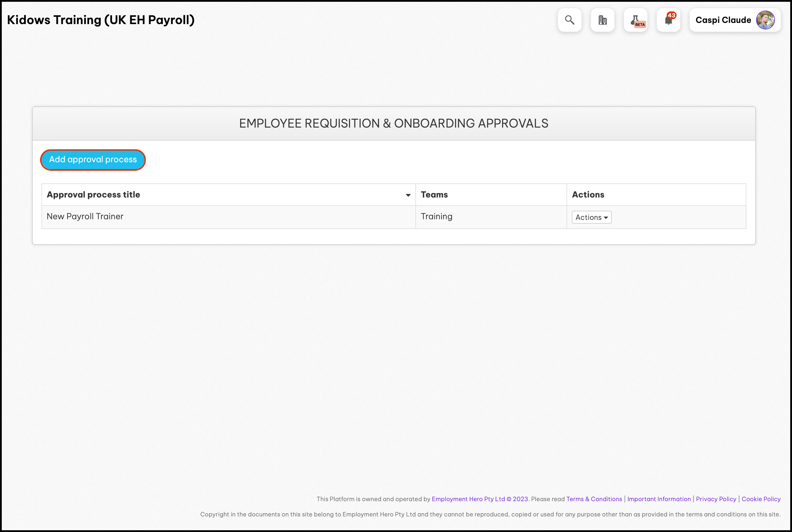Image resolution: width=792 pixels, height=532 pixels.
Task: Open Privacy Policy link
Action: click(x=716, y=499)
